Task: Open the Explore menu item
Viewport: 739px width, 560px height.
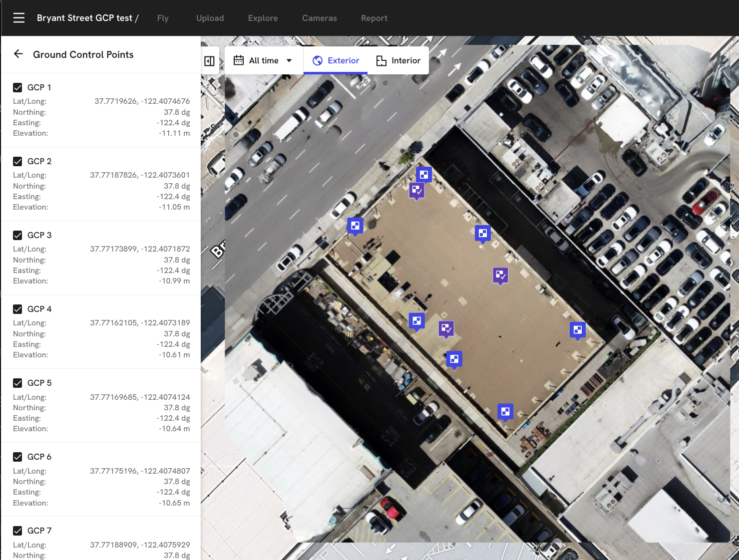Action: coord(263,18)
